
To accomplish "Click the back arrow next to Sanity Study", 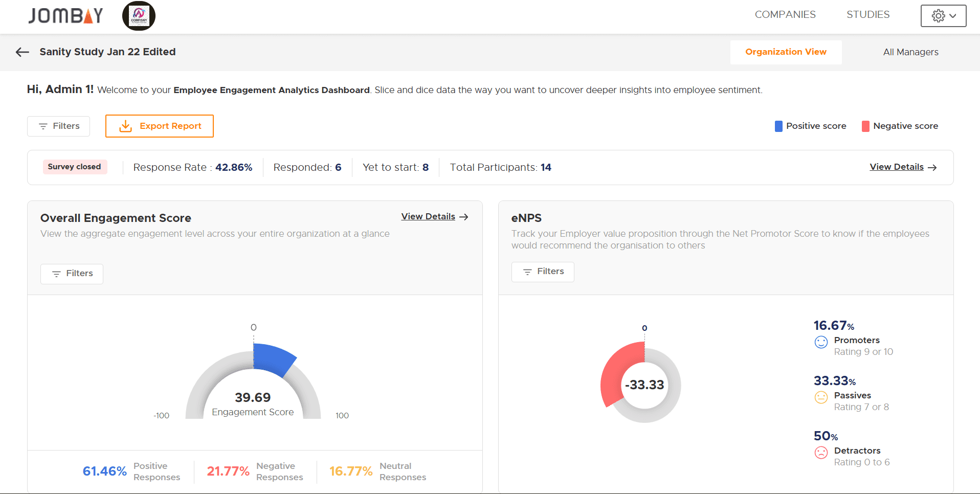I will tap(21, 52).
